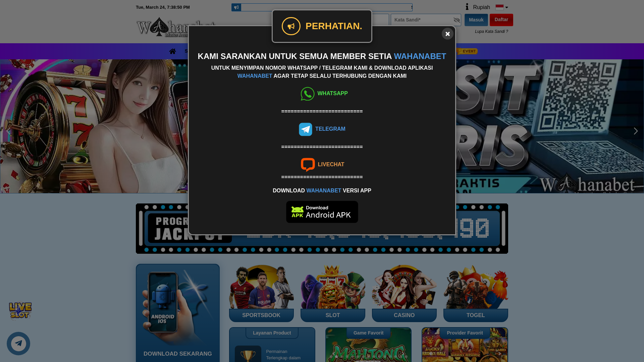
Task: Click the WHATSAPP text link
Action: tap(332, 94)
